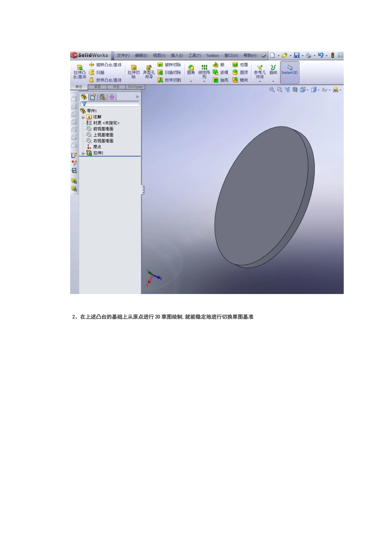The image size is (392, 555).
Task: Select the 放样凸台/基体 loft boss tool
Action: 105,80
